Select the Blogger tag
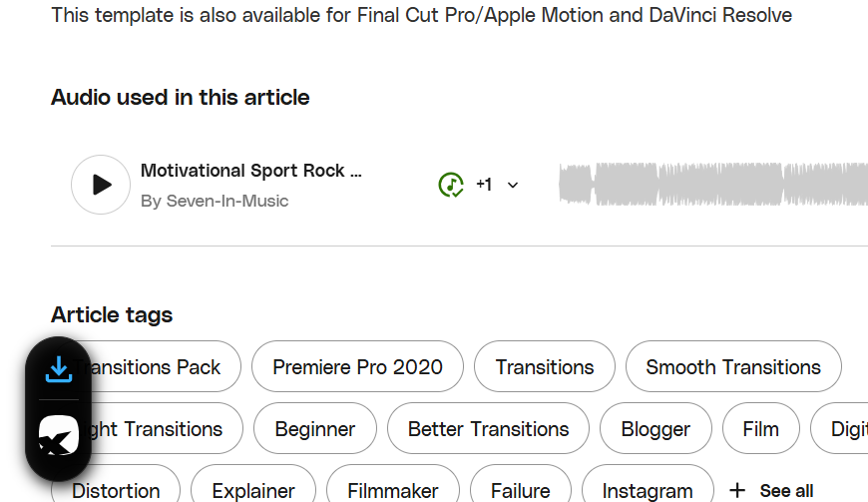Image resolution: width=868 pixels, height=502 pixels. (655, 428)
